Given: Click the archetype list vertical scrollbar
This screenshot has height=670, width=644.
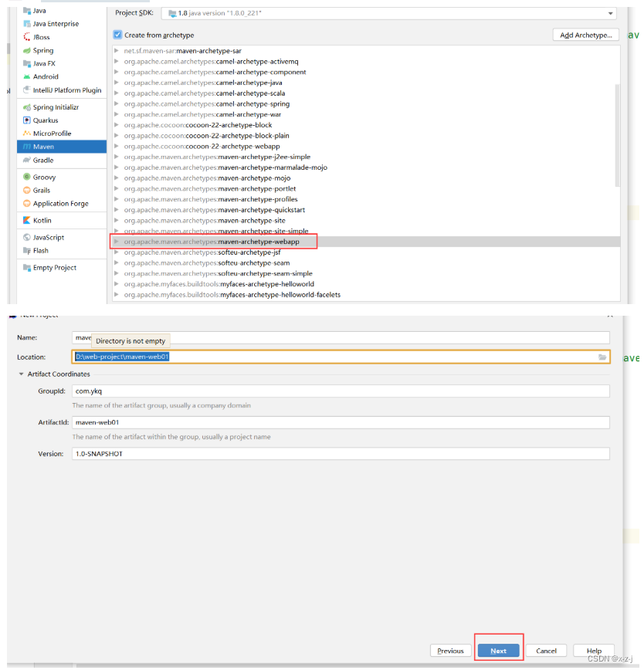Looking at the screenshot, I should click(x=617, y=135).
